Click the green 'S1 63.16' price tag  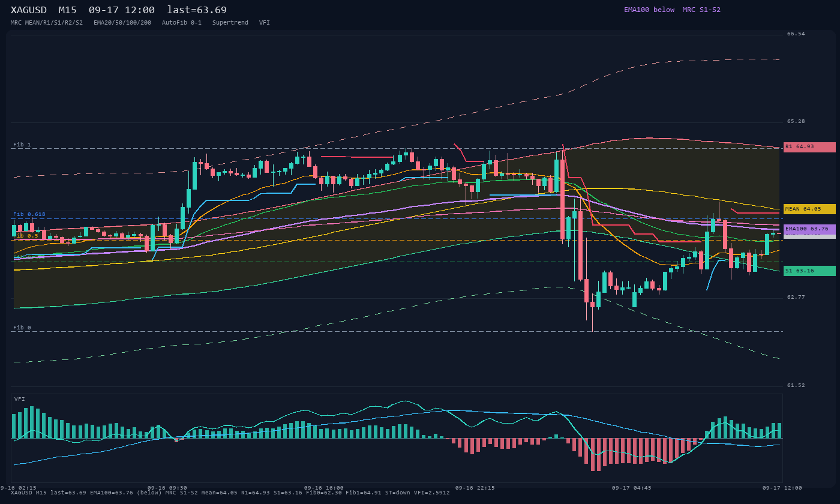point(809,271)
